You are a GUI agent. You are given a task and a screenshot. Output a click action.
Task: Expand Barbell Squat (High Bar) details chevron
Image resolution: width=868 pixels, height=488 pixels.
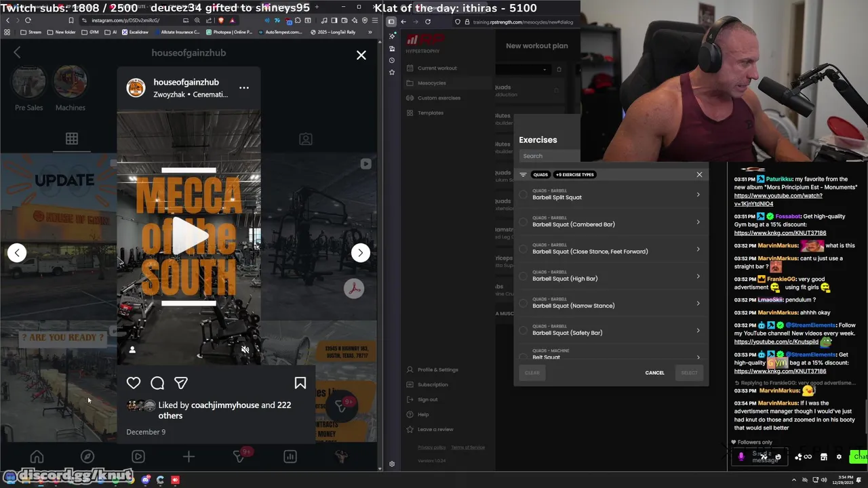click(698, 276)
